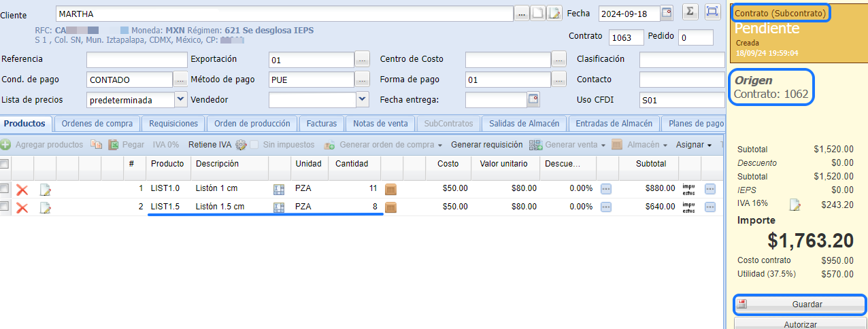Click the Contrato number field

click(627, 37)
